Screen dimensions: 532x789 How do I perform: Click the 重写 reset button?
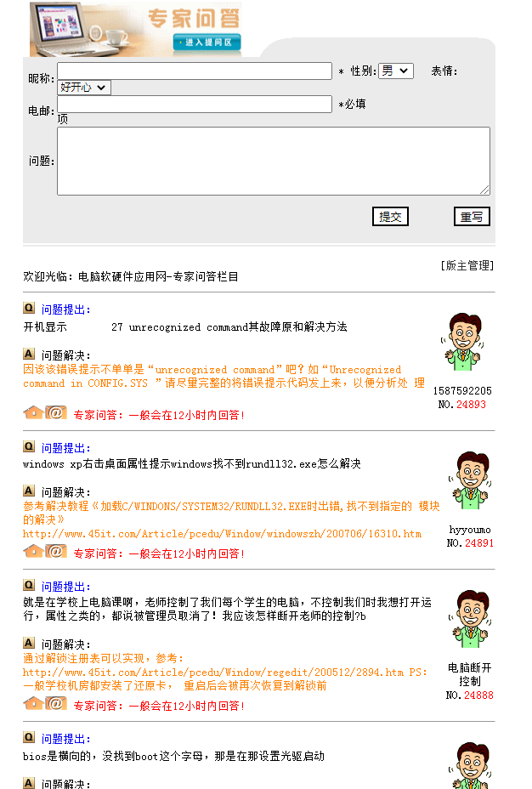click(x=472, y=216)
